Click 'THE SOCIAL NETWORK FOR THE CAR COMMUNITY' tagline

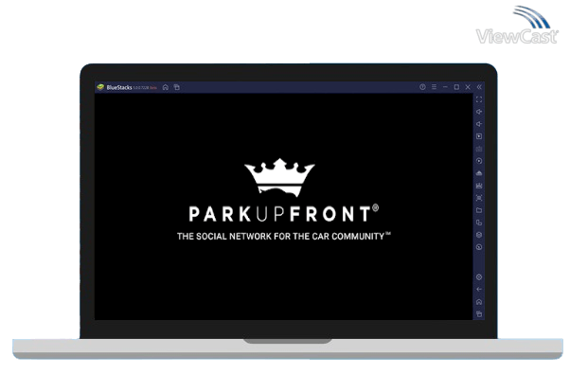[284, 237]
